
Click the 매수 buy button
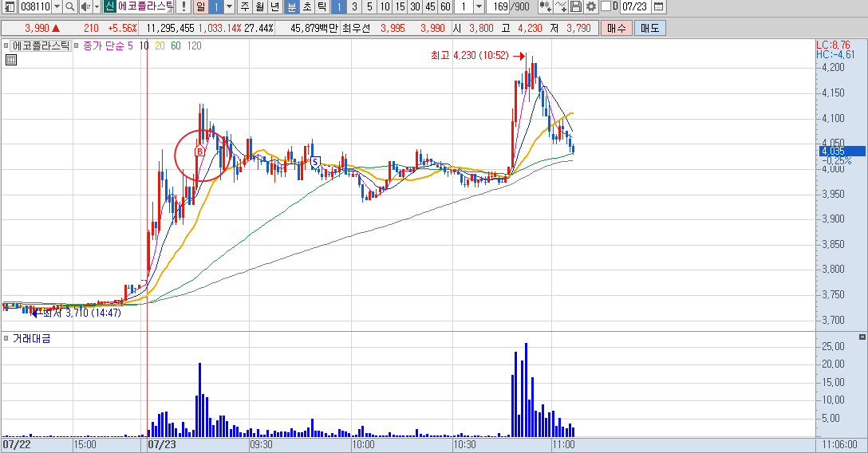(x=616, y=28)
